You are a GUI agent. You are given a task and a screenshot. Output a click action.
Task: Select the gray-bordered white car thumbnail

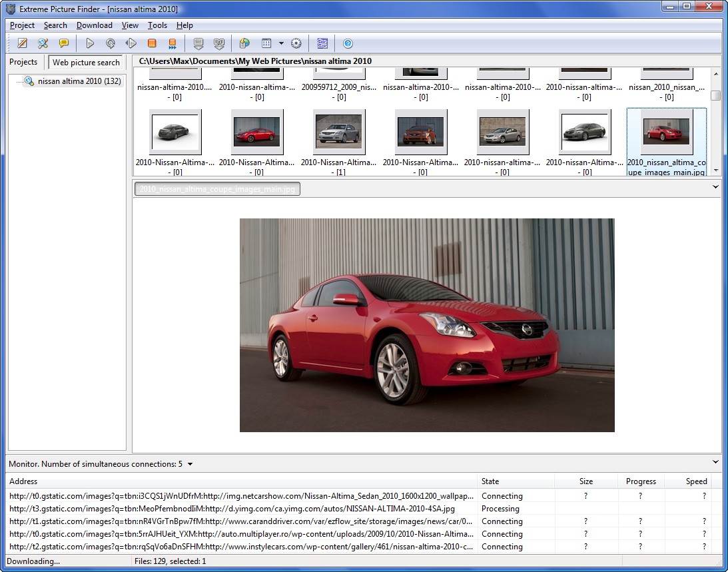click(175, 132)
